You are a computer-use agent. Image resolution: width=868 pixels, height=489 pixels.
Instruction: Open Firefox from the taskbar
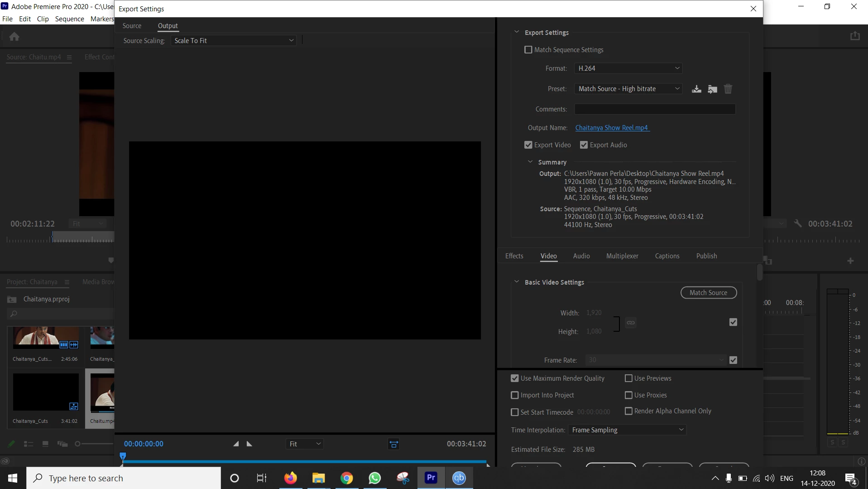pos(291,478)
